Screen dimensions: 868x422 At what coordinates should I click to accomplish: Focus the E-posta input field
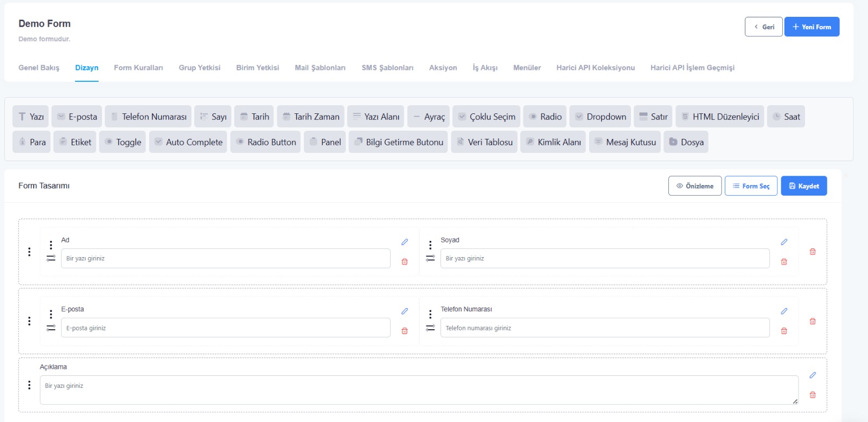coord(225,328)
